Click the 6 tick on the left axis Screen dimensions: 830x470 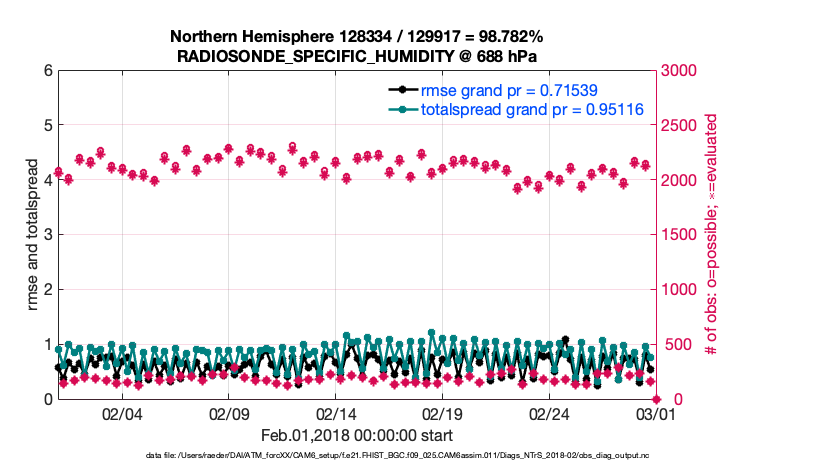point(47,71)
